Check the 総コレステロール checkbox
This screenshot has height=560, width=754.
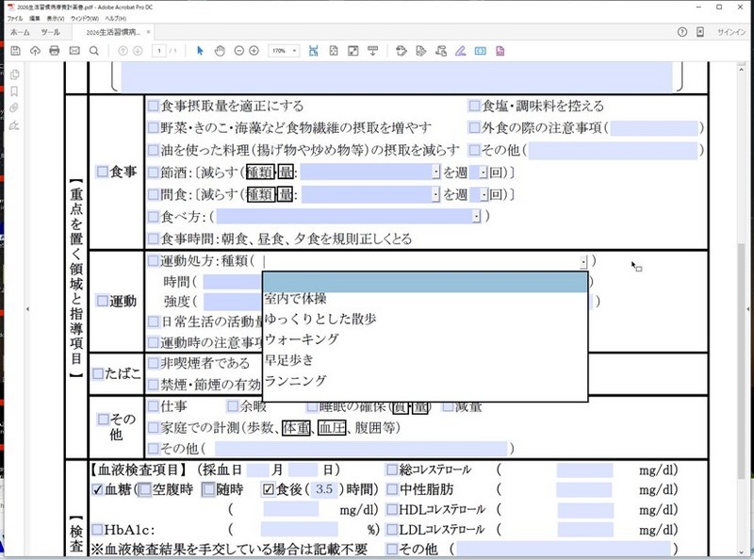pos(392,469)
